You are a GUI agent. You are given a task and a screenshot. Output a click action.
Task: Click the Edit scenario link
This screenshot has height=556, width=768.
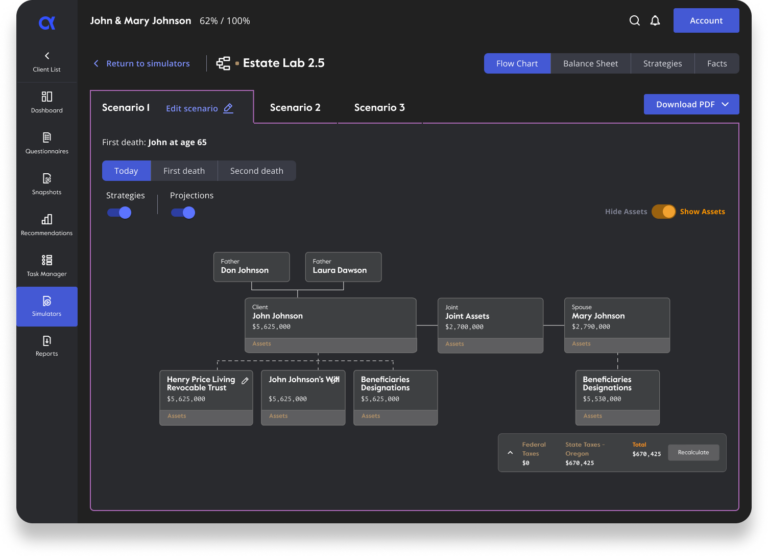pos(192,108)
